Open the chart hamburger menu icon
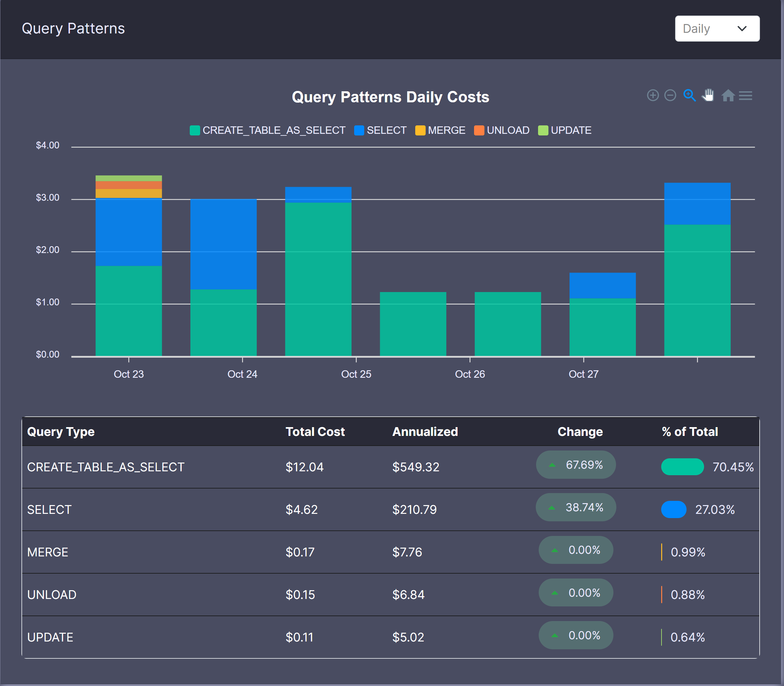 click(745, 95)
